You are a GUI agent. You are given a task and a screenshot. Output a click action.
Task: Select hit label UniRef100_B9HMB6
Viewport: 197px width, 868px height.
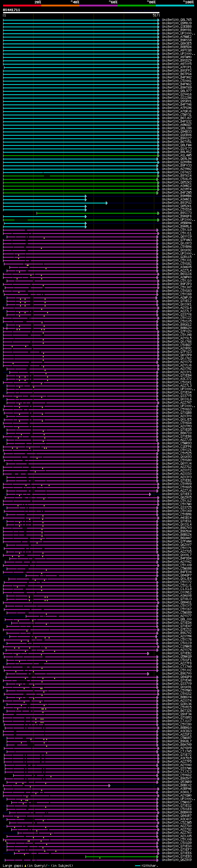[177, 196]
